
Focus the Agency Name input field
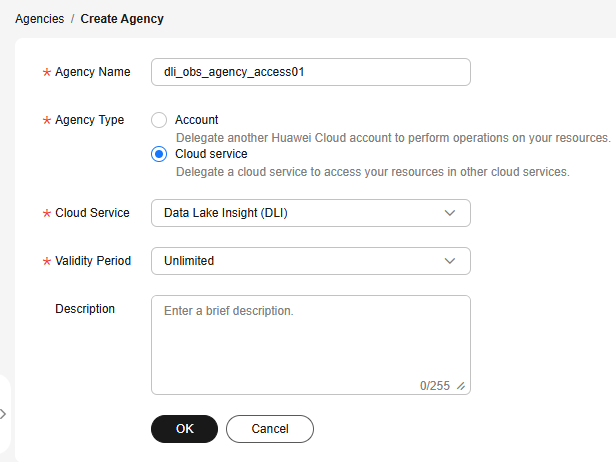point(310,72)
